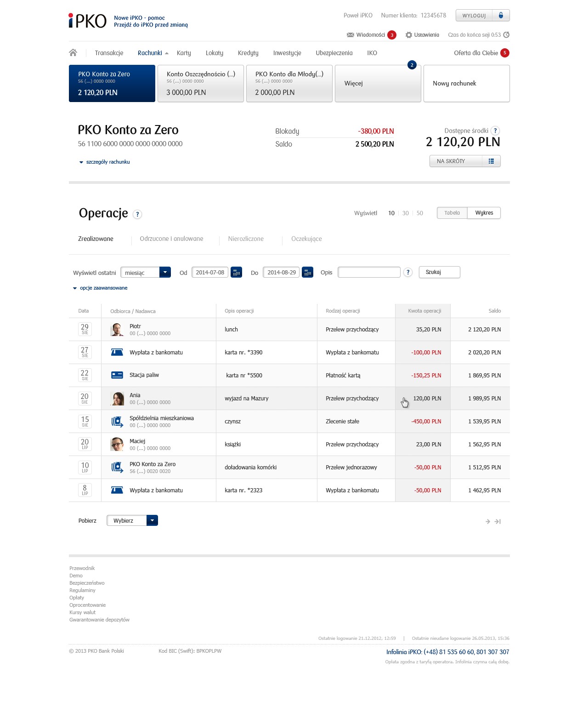The width and height of the screenshot is (588, 707).
Task: Open the Lokaty menu
Action: tap(215, 53)
